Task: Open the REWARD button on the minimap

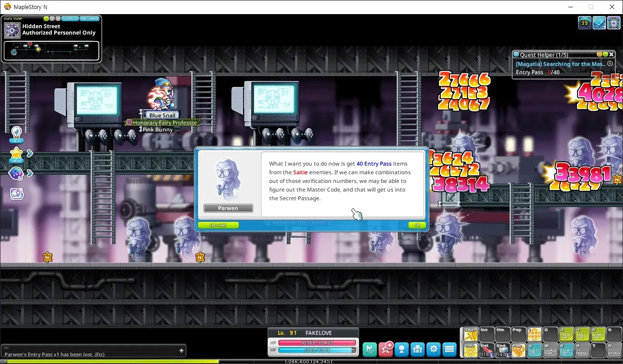Action: (x=89, y=19)
